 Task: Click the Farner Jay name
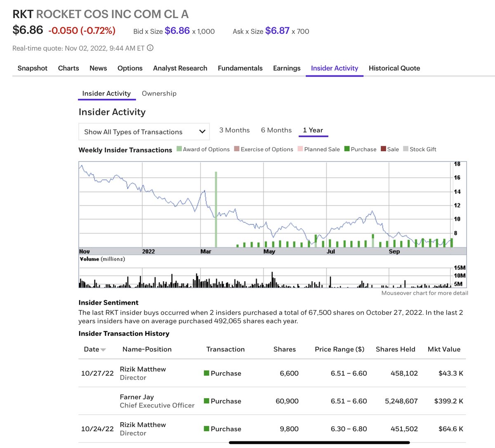[x=137, y=397]
